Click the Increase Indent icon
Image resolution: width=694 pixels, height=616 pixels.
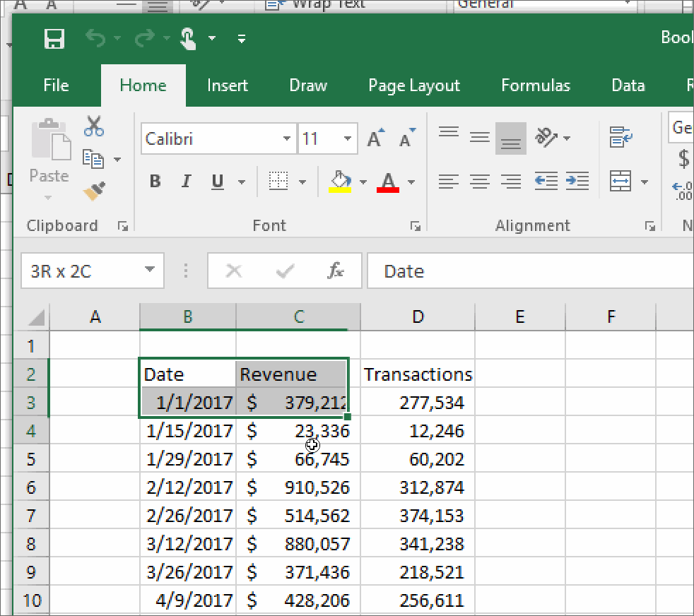577,181
